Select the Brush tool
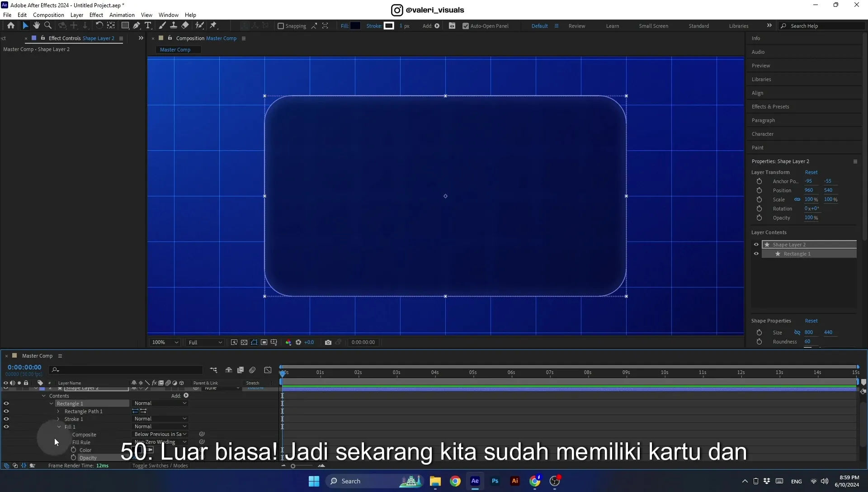 pos(162,26)
